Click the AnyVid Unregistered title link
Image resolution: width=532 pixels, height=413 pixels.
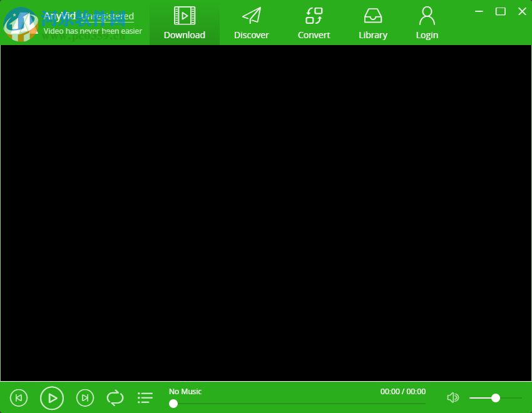(88, 15)
